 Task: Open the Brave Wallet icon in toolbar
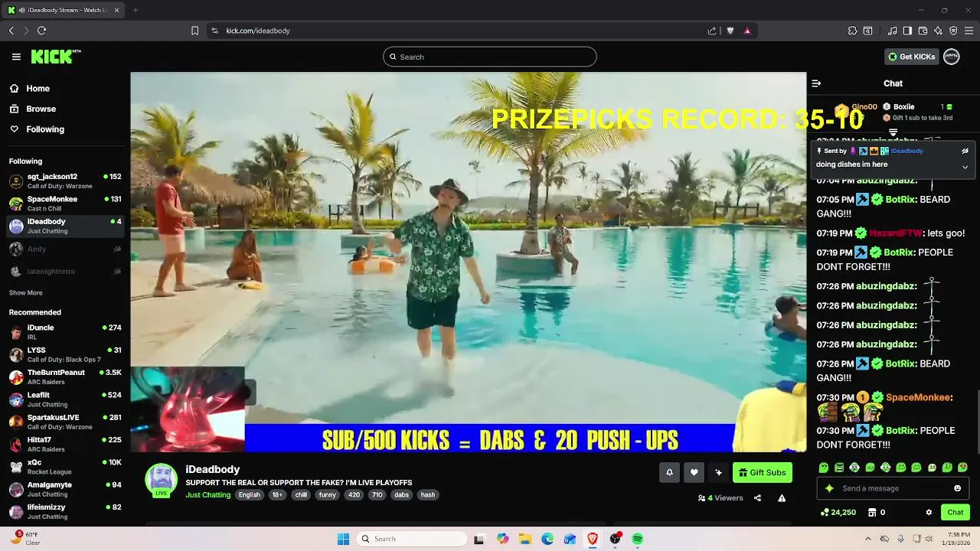[x=923, y=31]
